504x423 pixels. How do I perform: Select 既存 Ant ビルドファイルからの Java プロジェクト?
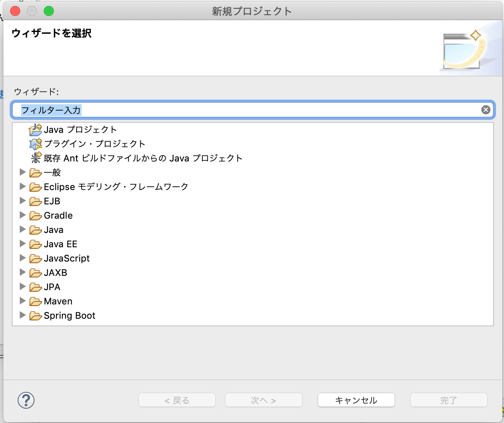coord(143,158)
